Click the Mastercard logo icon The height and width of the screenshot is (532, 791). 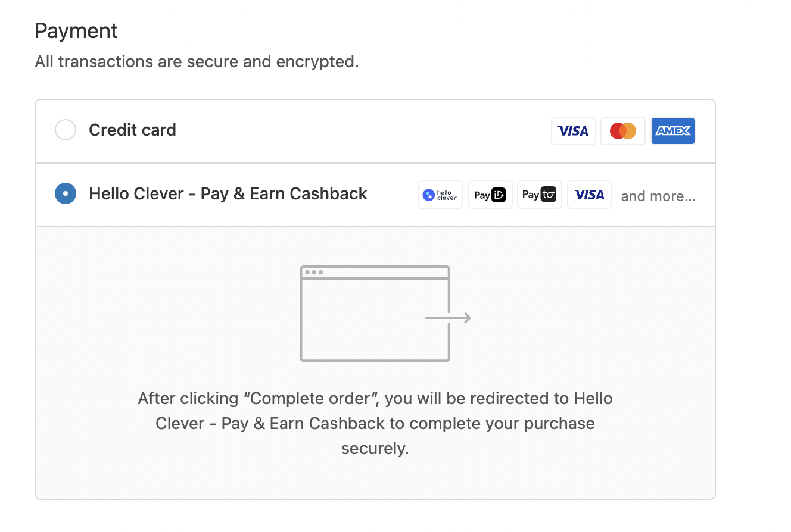point(623,131)
